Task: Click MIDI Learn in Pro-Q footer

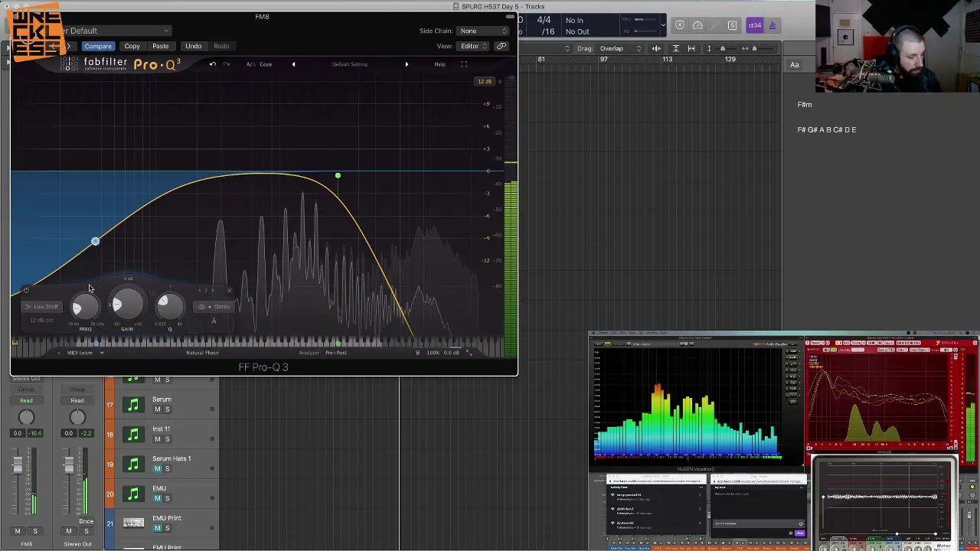Action: click(x=80, y=353)
